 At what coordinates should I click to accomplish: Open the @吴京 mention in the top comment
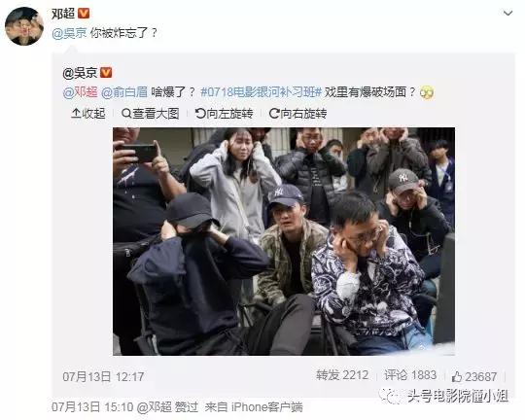(69, 33)
